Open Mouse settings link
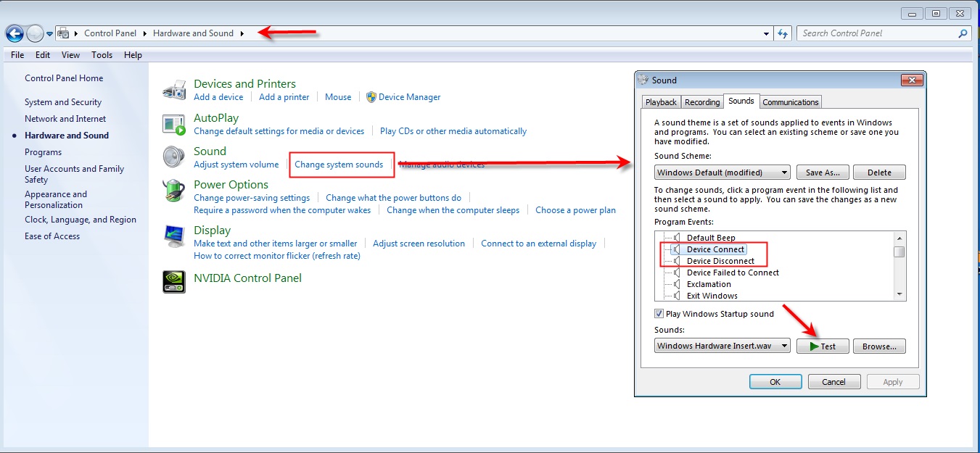Viewport: 980px width, 453px height. tap(338, 97)
